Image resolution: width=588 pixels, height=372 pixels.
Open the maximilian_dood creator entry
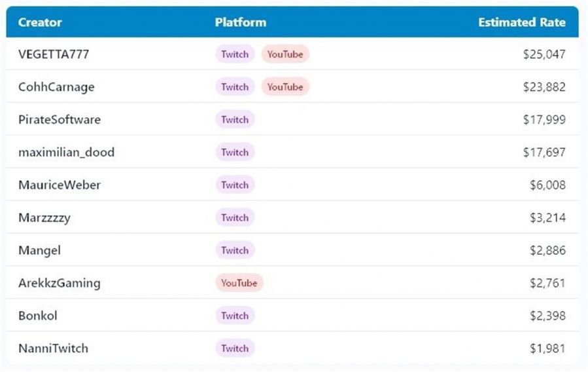point(66,153)
